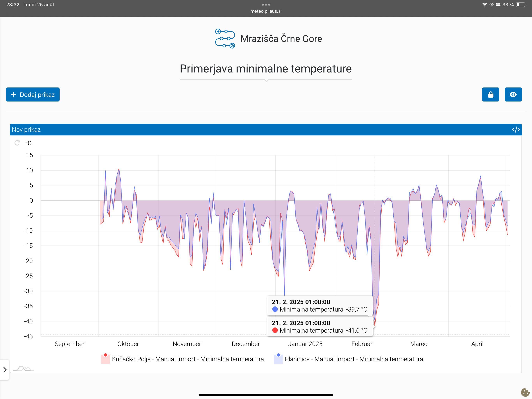The height and width of the screenshot is (399, 532).
Task: Click the chart reset refresh icon
Action: tap(17, 143)
